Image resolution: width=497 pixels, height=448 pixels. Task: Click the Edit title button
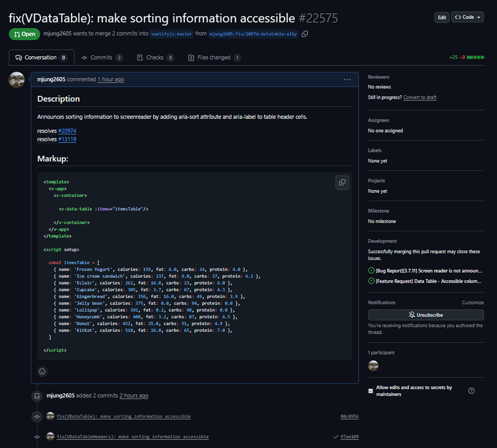(x=442, y=17)
